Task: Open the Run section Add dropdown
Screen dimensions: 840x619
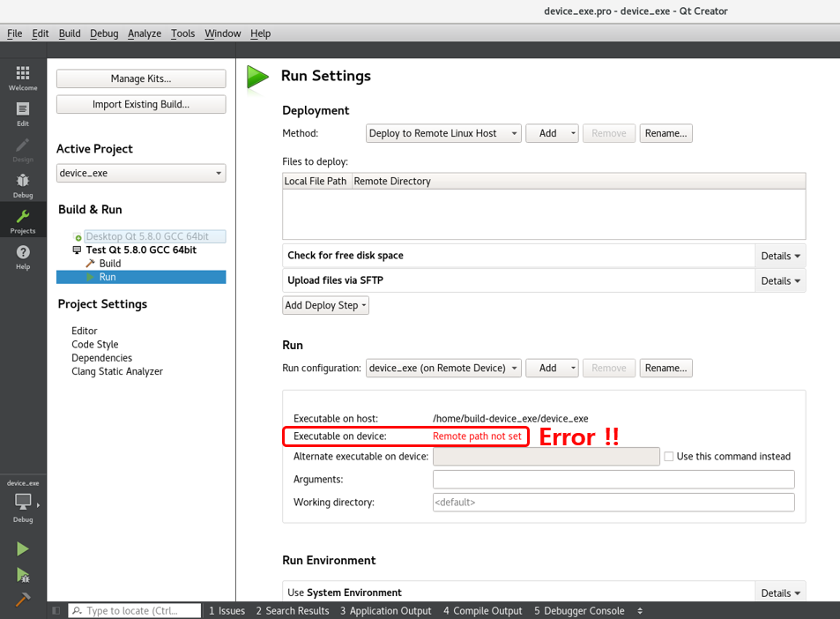Action: click(552, 369)
